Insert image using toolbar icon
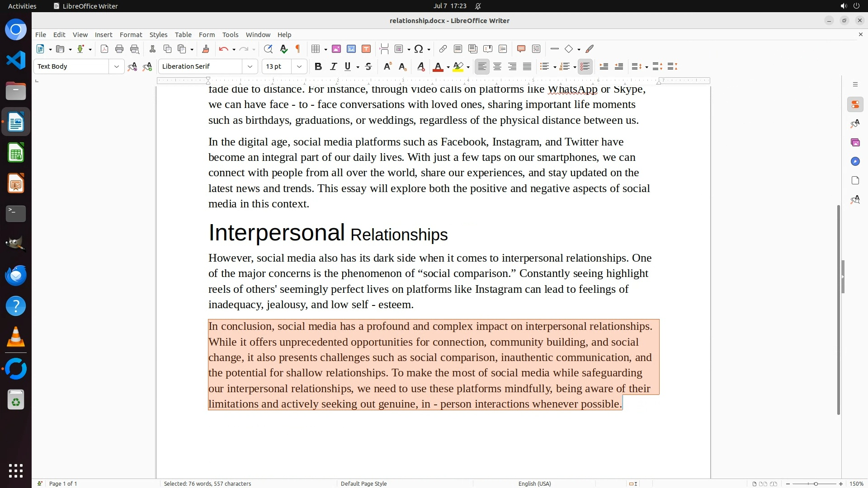The width and height of the screenshot is (868, 488). 336,49
